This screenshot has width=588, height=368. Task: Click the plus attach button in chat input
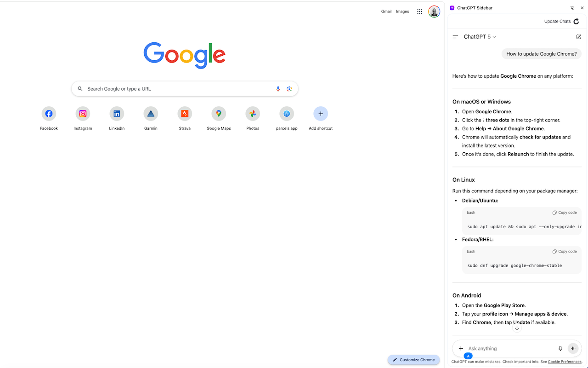[461, 348]
